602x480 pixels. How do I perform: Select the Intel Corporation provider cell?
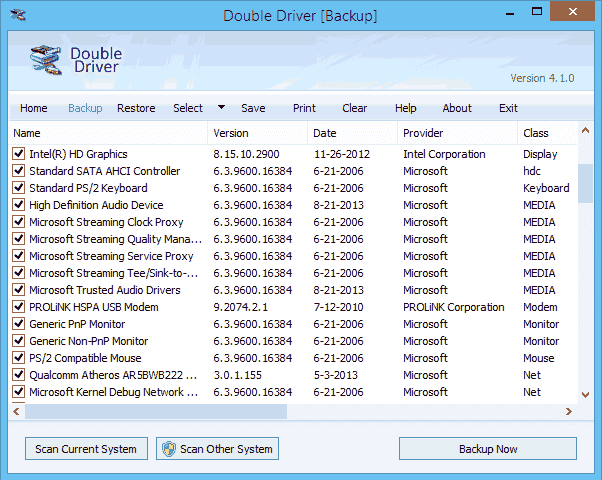pyautogui.click(x=444, y=154)
